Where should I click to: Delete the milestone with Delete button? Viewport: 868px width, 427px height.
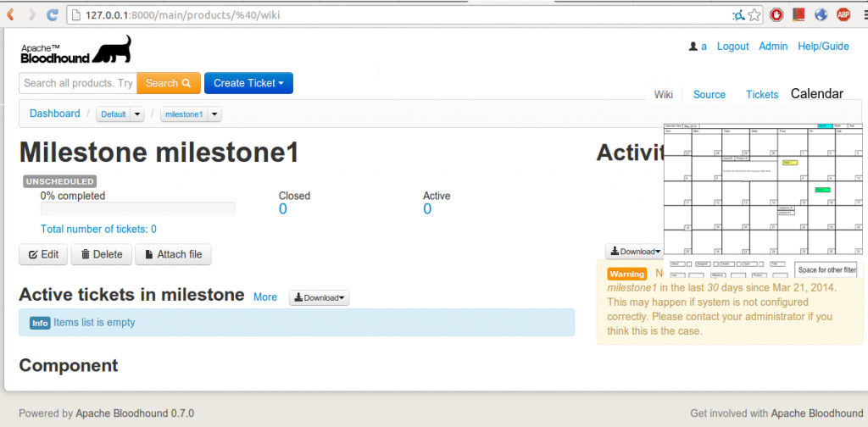coord(101,254)
